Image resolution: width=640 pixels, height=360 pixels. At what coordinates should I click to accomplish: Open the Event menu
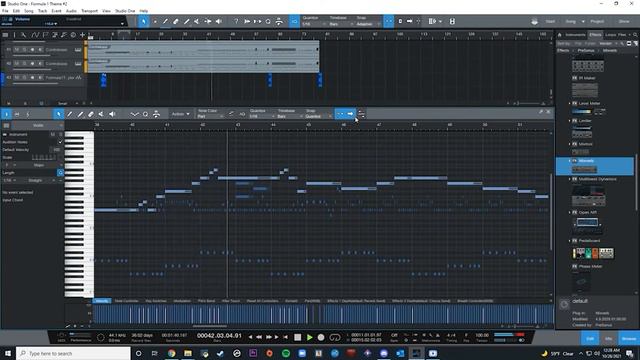click(x=56, y=11)
